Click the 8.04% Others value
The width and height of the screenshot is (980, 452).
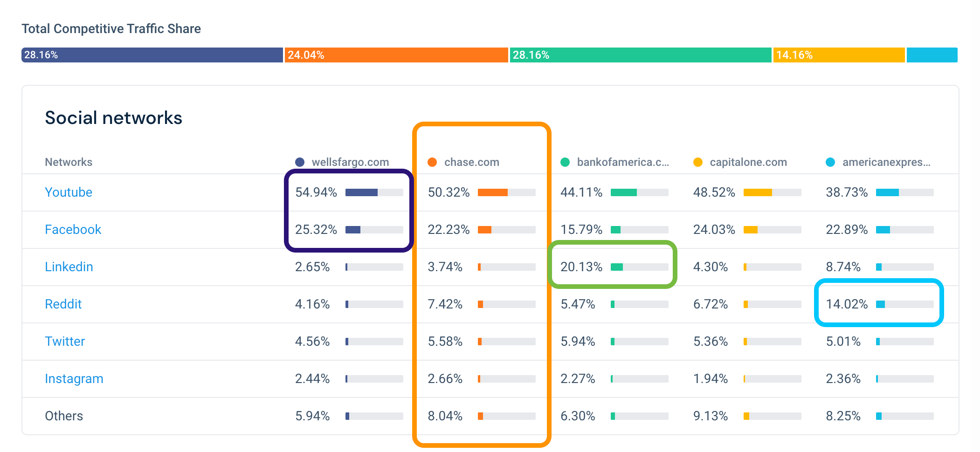[445, 416]
